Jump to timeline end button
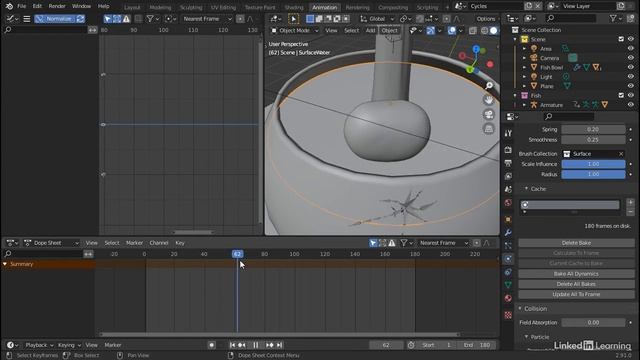This screenshot has width=640, height=360. click(x=280, y=345)
